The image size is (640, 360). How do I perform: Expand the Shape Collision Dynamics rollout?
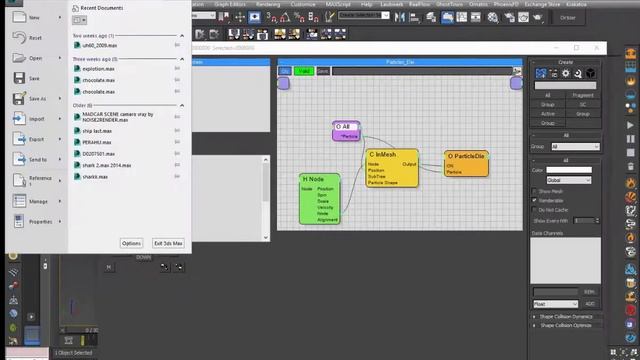coord(565,316)
